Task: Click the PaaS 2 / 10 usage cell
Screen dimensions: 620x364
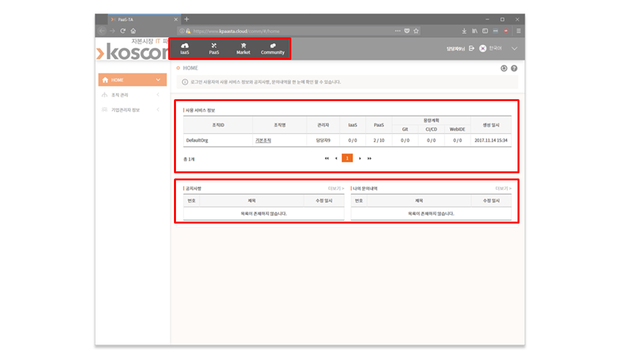Action: pos(379,140)
